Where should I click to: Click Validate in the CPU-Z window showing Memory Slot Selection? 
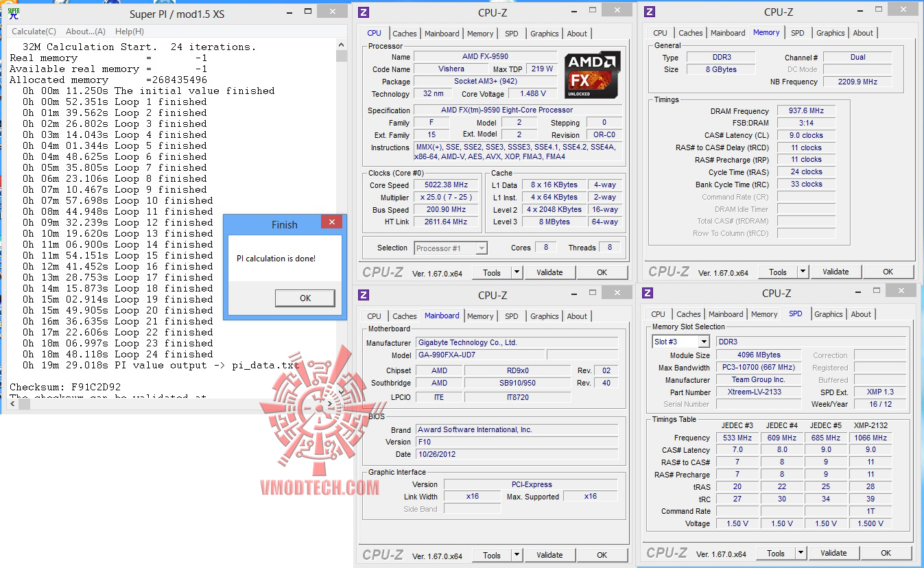coord(833,553)
